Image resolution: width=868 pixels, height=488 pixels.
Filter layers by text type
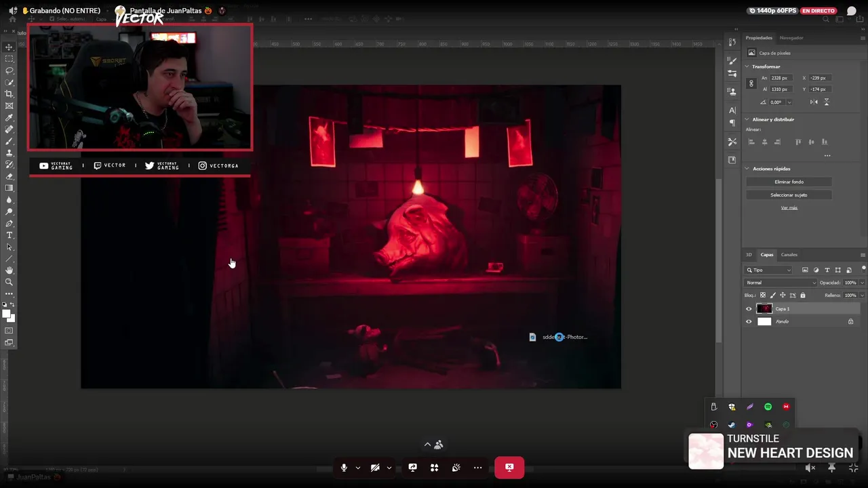coord(827,270)
